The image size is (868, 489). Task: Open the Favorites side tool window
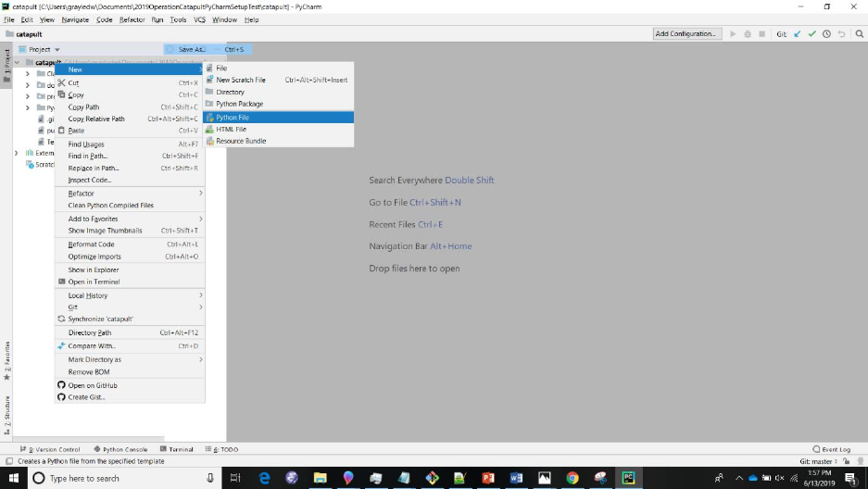tap(6, 360)
